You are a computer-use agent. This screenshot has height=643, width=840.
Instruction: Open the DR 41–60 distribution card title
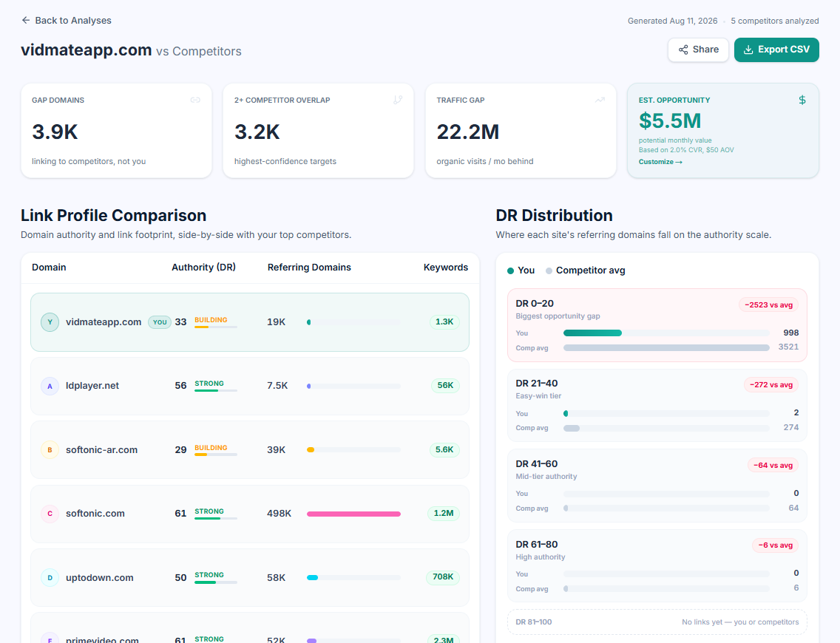coord(536,463)
